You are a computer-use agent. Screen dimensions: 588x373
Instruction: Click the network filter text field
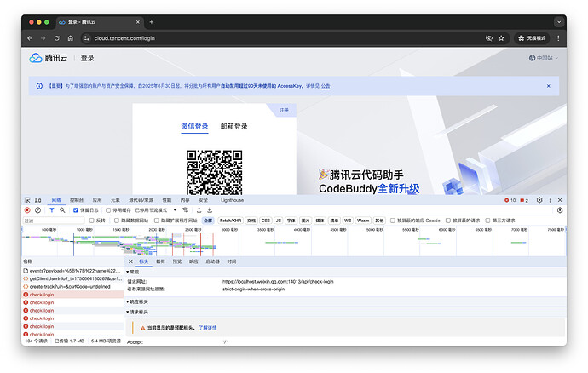(53, 221)
